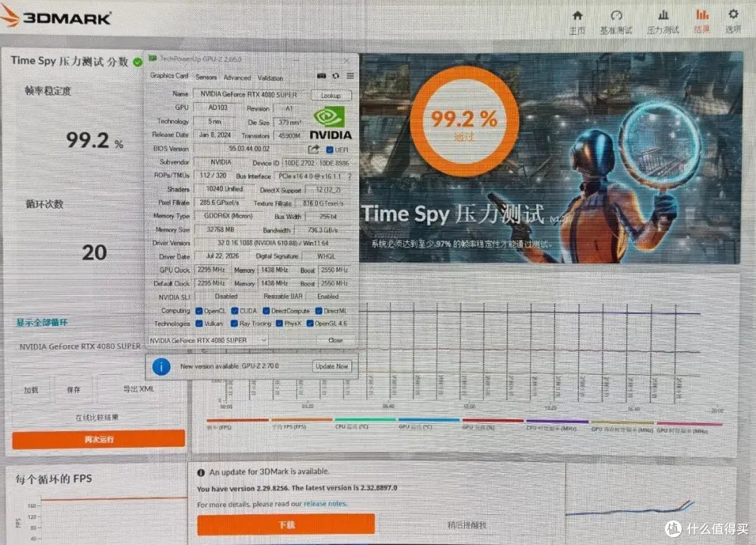Viewport: 756px width, 545px height.
Task: Click the red FPS legend swatch
Action: [x=237, y=420]
